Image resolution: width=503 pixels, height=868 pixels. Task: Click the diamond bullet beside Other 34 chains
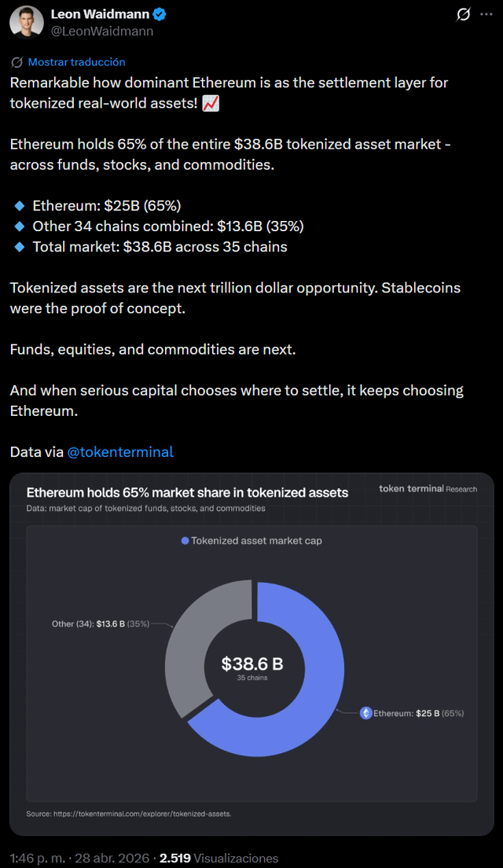[20, 226]
